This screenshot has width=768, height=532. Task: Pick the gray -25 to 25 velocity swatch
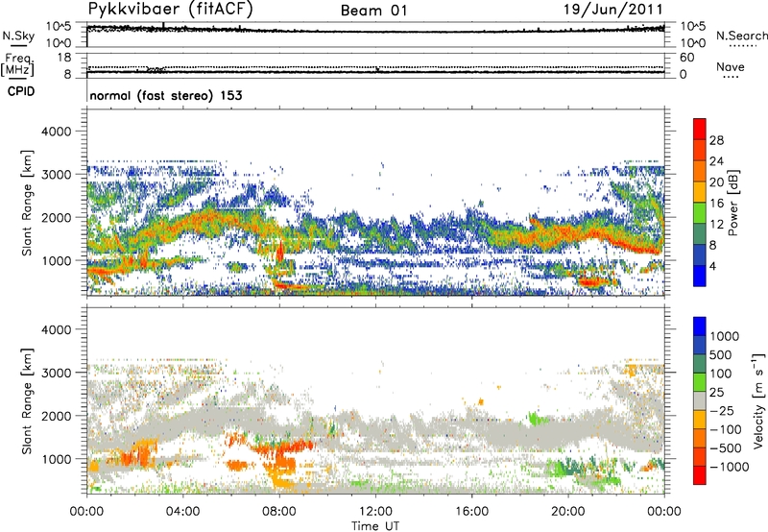pyautogui.click(x=700, y=401)
